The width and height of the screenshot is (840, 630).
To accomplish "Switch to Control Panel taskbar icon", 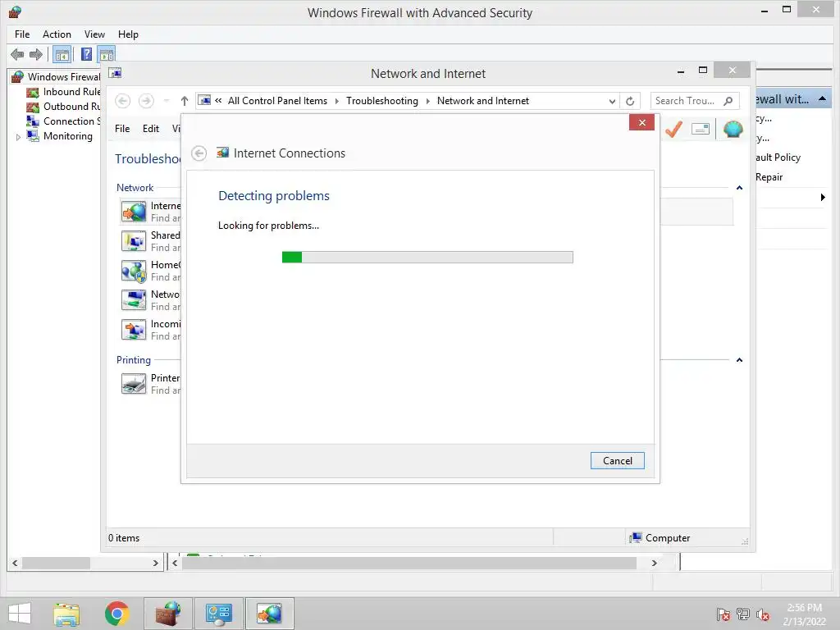I will [x=218, y=614].
